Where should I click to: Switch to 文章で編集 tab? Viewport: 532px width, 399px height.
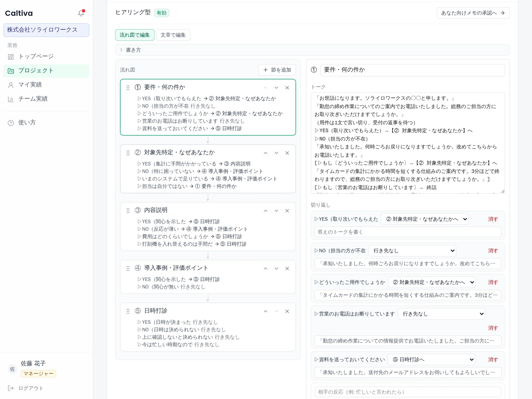point(173,35)
